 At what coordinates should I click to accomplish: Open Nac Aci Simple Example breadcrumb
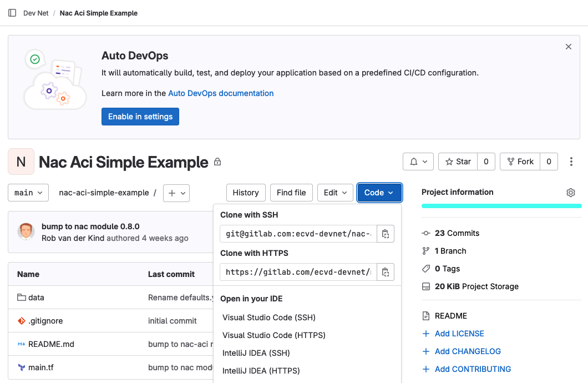click(99, 13)
